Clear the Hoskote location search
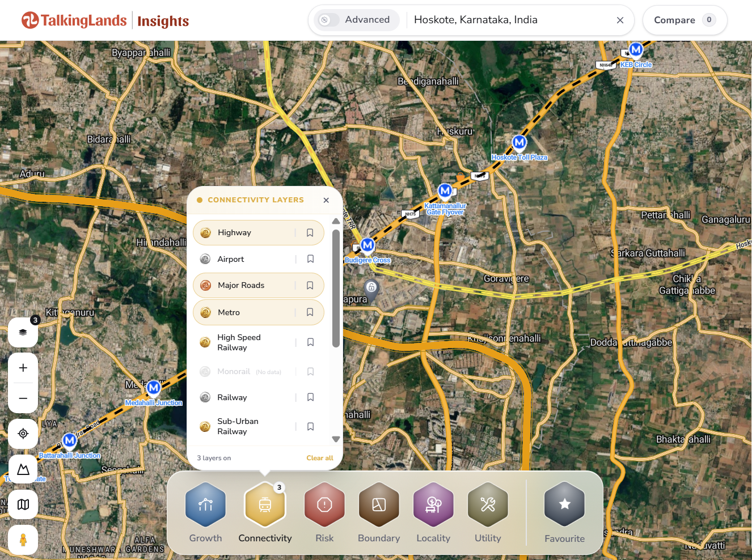The height and width of the screenshot is (560, 752). coord(620,20)
